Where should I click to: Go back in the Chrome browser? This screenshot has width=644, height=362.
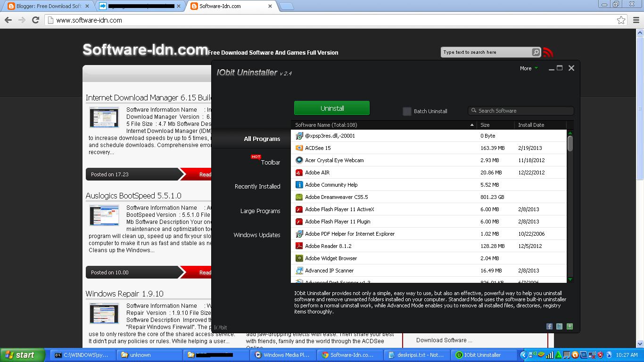coord(8,20)
